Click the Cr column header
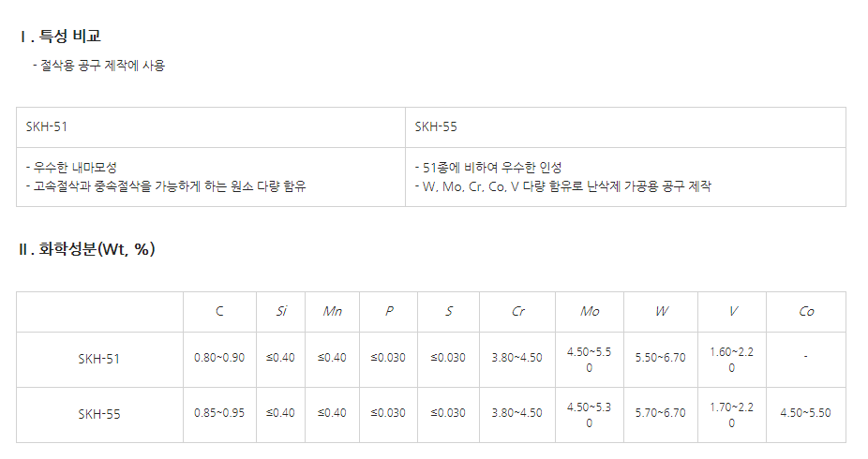The width and height of the screenshot is (868, 459). point(517,311)
